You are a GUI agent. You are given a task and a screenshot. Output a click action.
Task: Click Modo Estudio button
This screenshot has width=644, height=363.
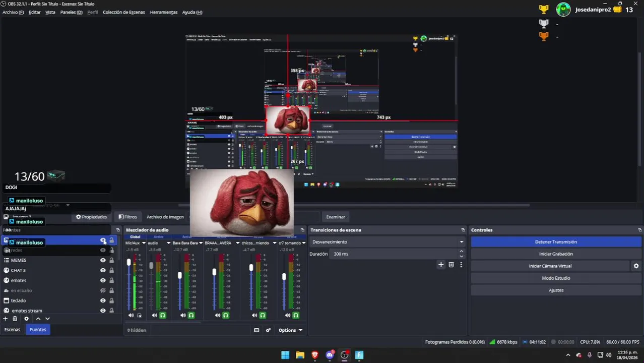pos(556,278)
